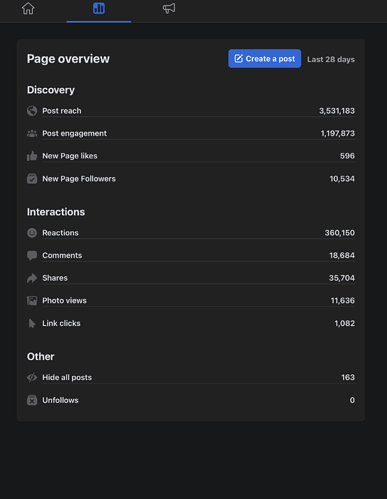Click the thumbs-up icon beside New Page likes
Screen dimensions: 387x499
click(x=32, y=156)
